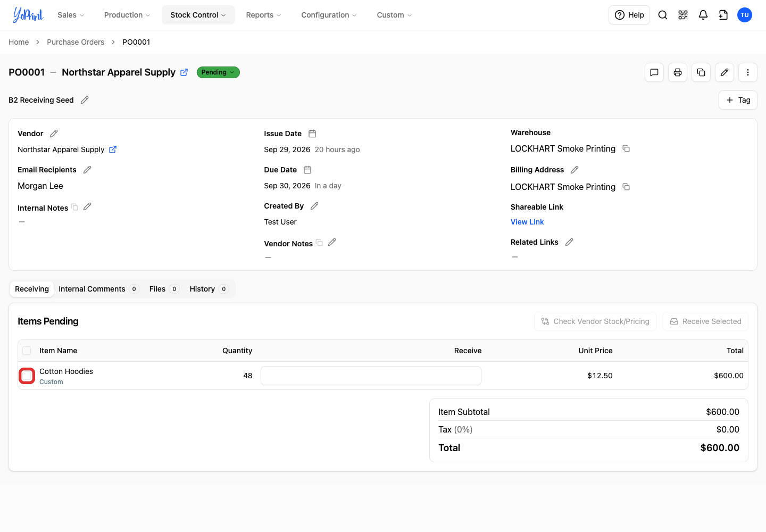Expand the Configuration menu
Screen dimensions: 766x532
pos(329,15)
